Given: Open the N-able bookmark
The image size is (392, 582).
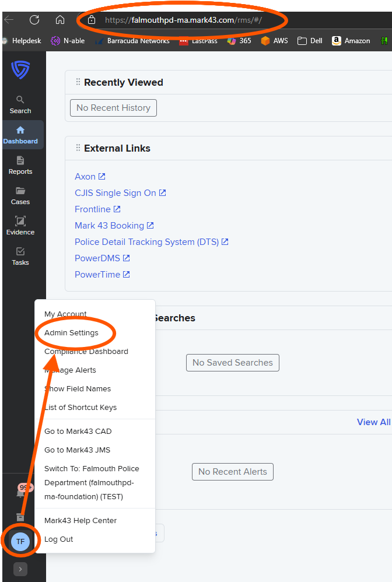Looking at the screenshot, I should (x=68, y=41).
